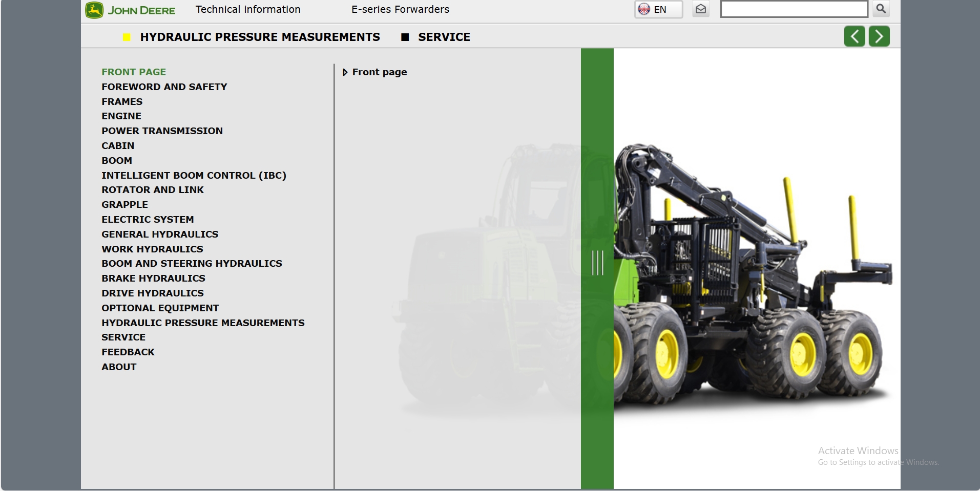Open BOOM AND STEERING HYDRAULICS section
This screenshot has height=491, width=980.
(192, 264)
